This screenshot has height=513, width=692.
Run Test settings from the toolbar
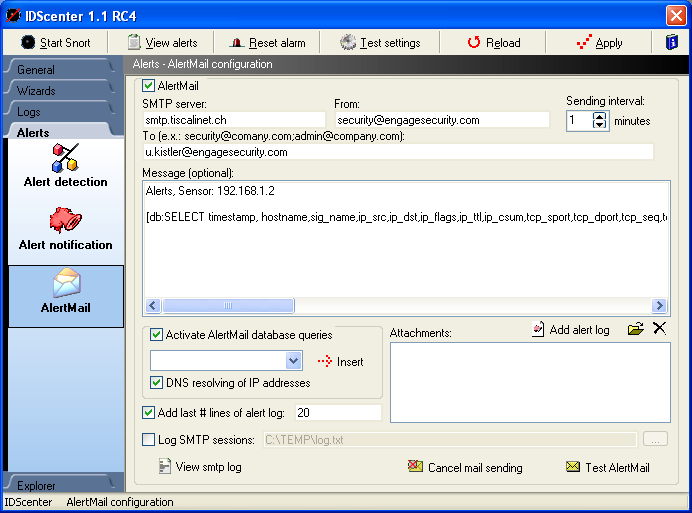(380, 43)
